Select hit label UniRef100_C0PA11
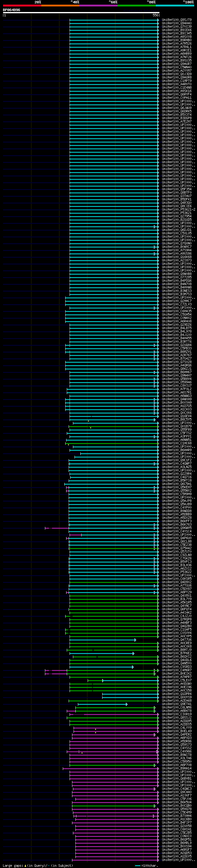197x868 pixels. coord(177,98)
